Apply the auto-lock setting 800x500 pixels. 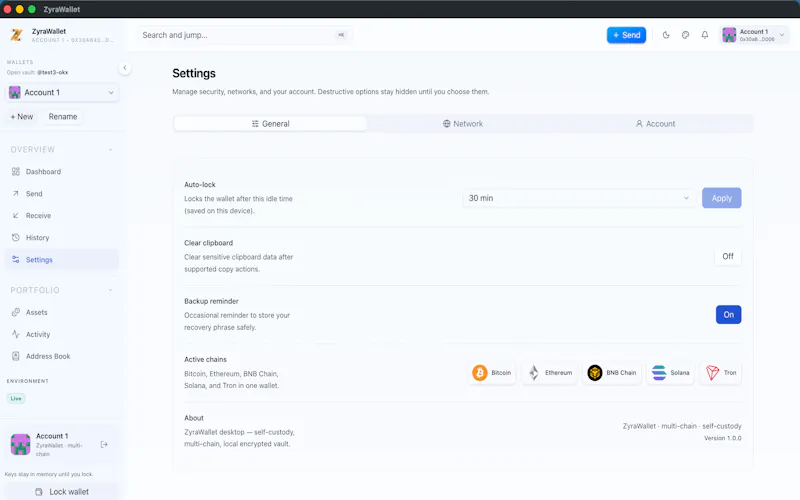click(721, 198)
